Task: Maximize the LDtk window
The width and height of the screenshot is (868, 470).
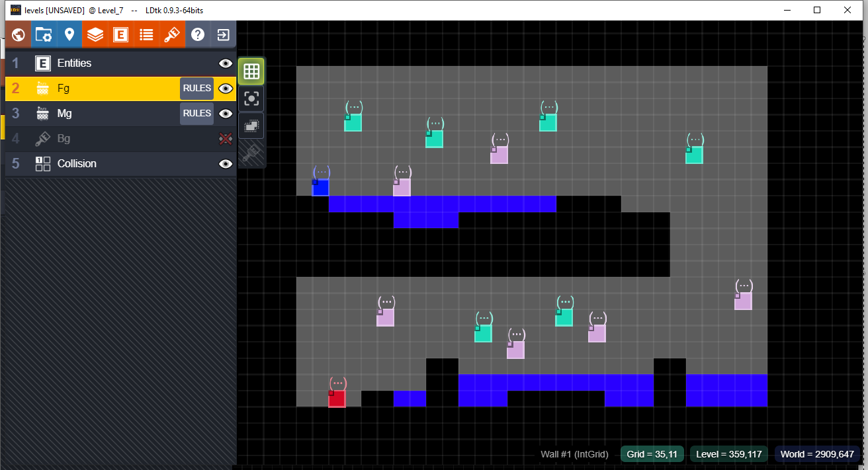Action: [817, 10]
